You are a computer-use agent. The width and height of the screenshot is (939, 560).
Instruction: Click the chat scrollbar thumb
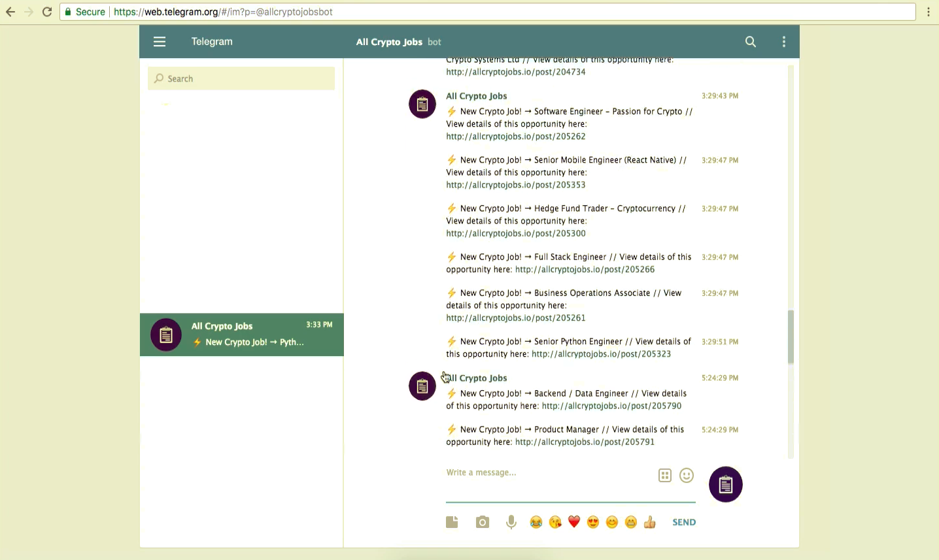pyautogui.click(x=791, y=337)
